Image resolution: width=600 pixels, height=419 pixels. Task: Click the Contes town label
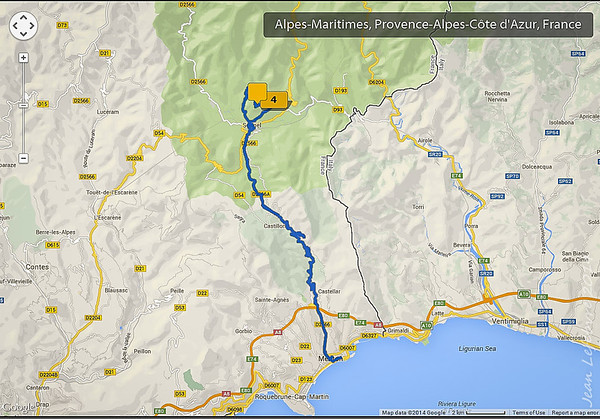pyautogui.click(x=37, y=267)
